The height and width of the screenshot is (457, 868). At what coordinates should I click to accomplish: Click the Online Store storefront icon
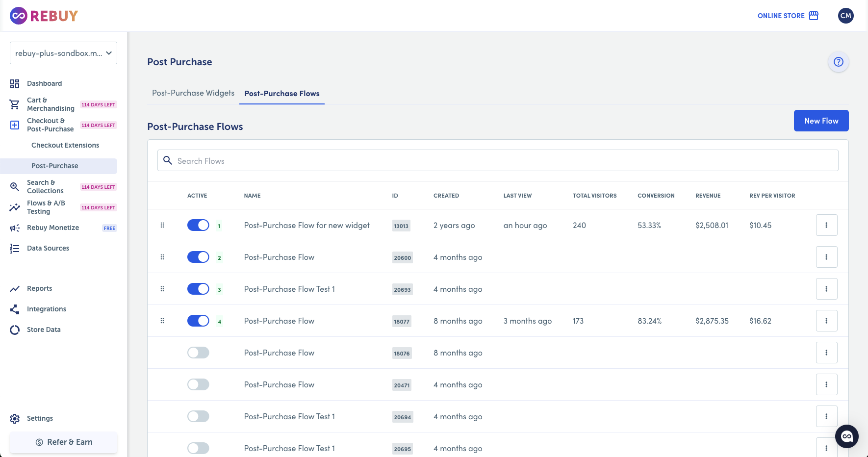click(814, 15)
